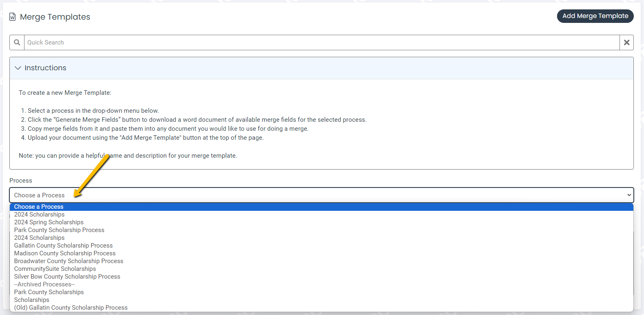Click the step about Generate Merge Fields
644x315 pixels.
tap(197, 120)
